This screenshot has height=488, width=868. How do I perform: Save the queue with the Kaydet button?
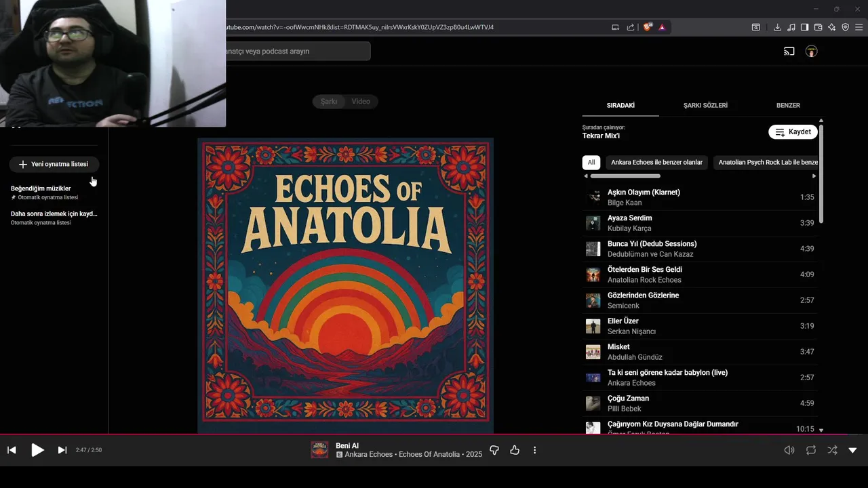coord(793,131)
